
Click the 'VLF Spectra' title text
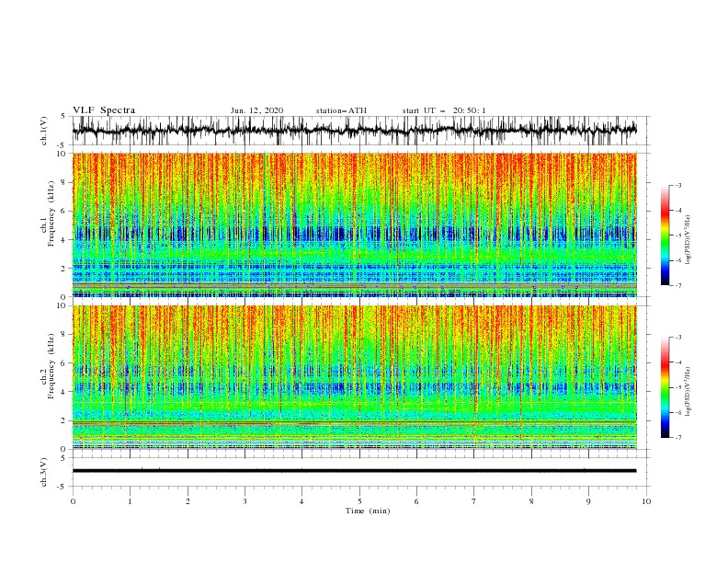[104, 110]
